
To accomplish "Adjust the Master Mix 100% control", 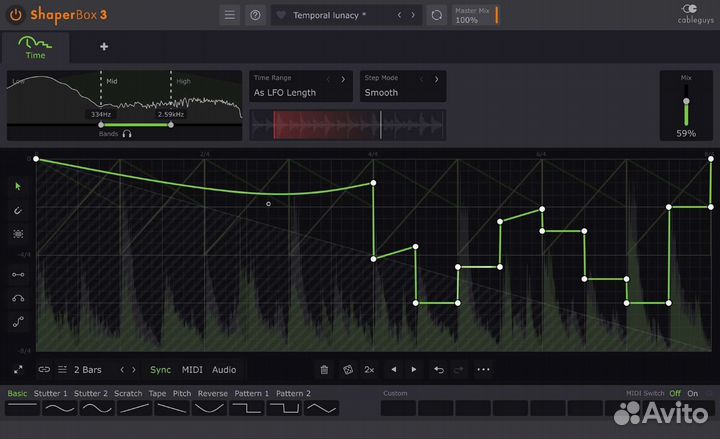I will tap(476, 15).
